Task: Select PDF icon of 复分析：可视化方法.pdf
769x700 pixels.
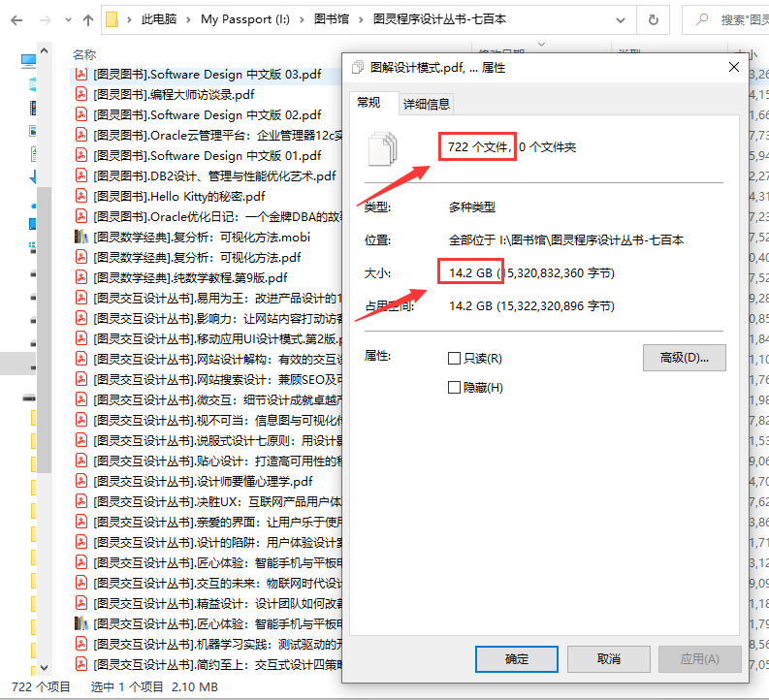Action: (x=80, y=257)
